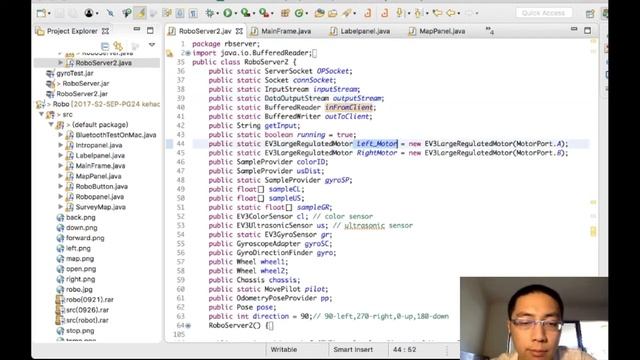
Task: Click the New wizard toolbar icon
Action: (x=41, y=13)
